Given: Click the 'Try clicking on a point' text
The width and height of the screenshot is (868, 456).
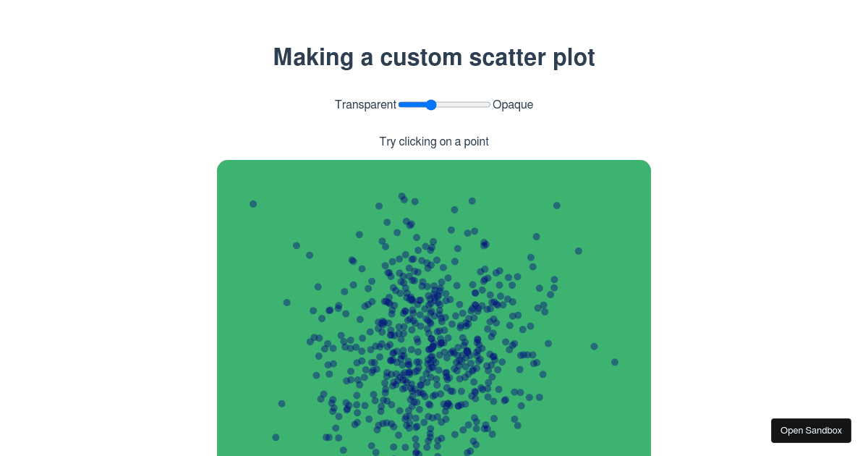Looking at the screenshot, I should pyautogui.click(x=434, y=142).
